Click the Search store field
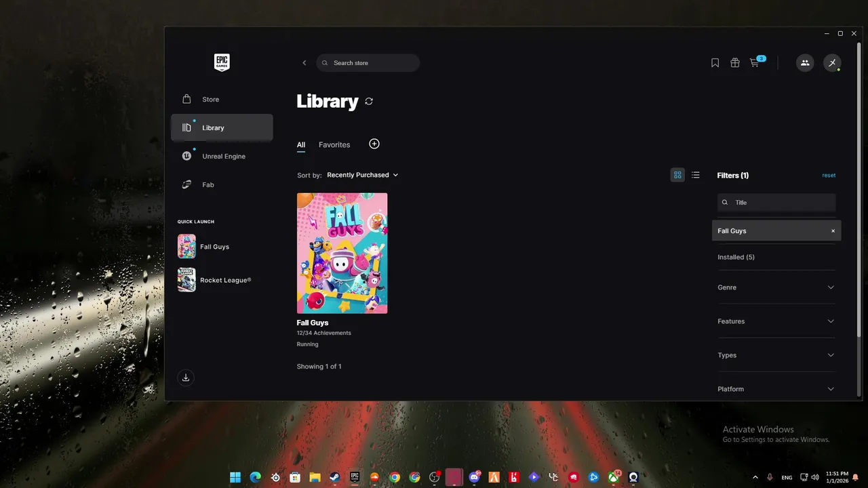Image resolution: width=868 pixels, height=488 pixels. click(368, 63)
